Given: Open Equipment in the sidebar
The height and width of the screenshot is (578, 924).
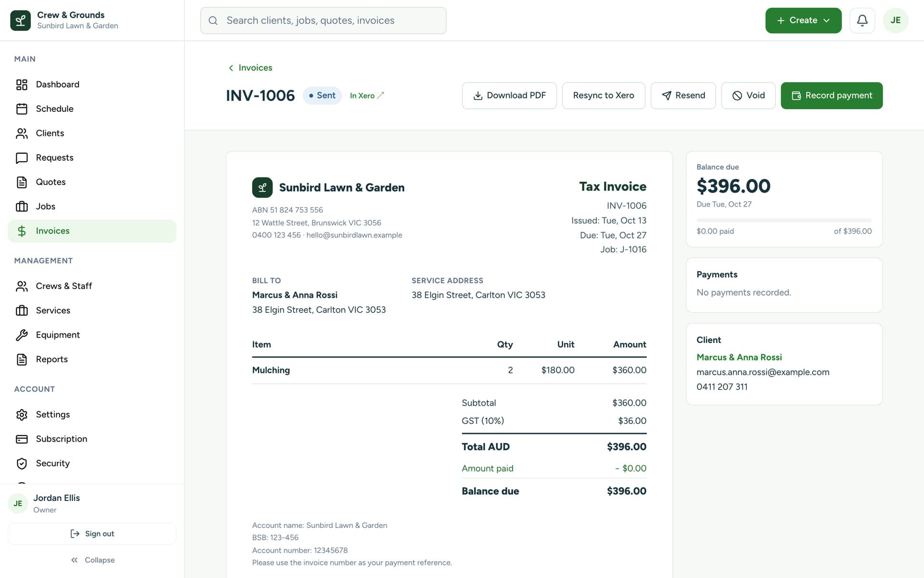Looking at the screenshot, I should pos(92,335).
